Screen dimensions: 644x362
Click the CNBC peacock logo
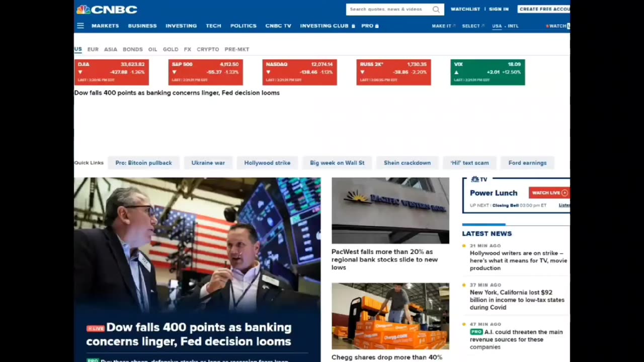(84, 9)
